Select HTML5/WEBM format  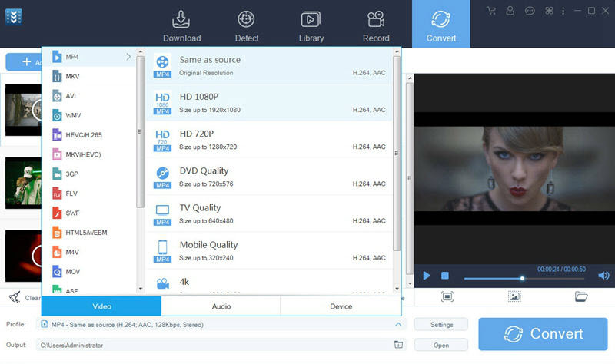click(88, 233)
